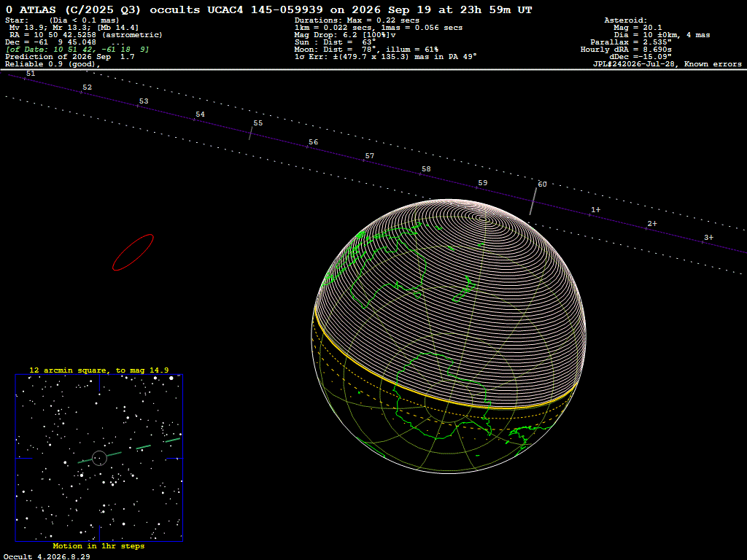The width and height of the screenshot is (747, 560).
Task: Click the large tick mark at minute 60
Action: point(533,201)
